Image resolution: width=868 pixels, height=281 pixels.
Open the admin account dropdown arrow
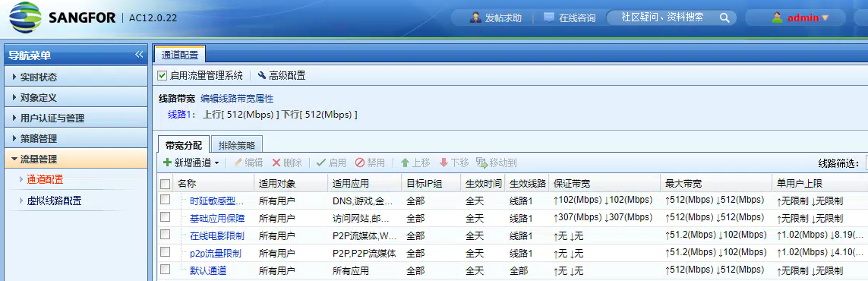(825, 17)
